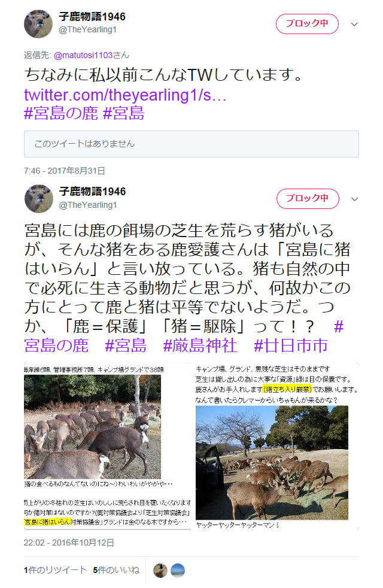
Task: Open the #廿日市市 hashtag
Action: tap(291, 345)
